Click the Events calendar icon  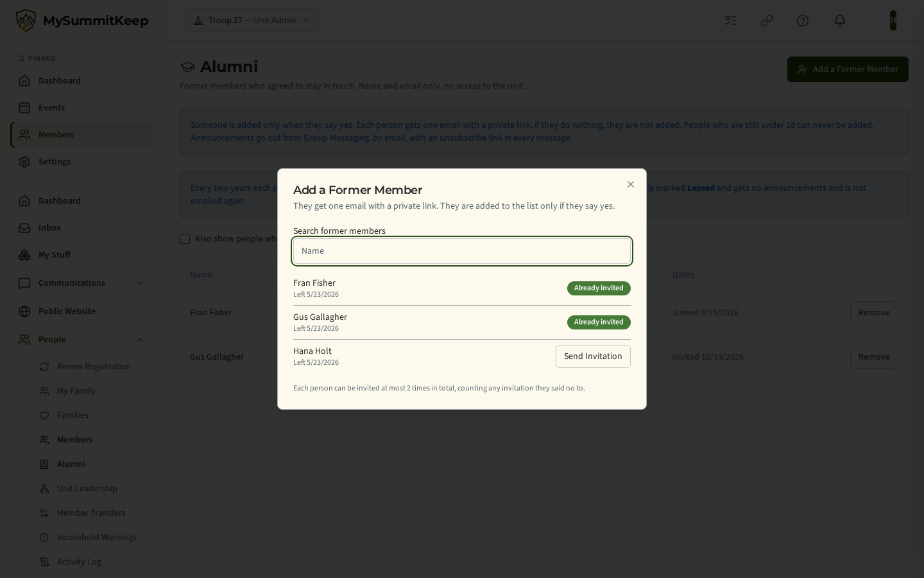24,108
